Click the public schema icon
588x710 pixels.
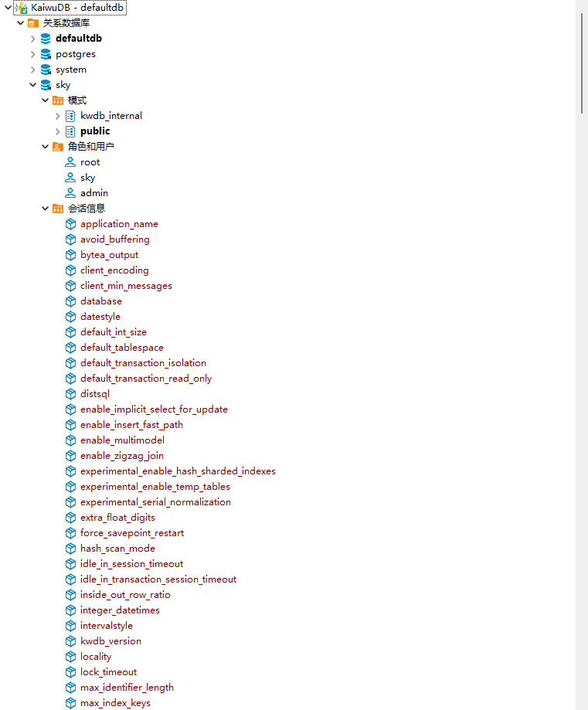coord(70,131)
